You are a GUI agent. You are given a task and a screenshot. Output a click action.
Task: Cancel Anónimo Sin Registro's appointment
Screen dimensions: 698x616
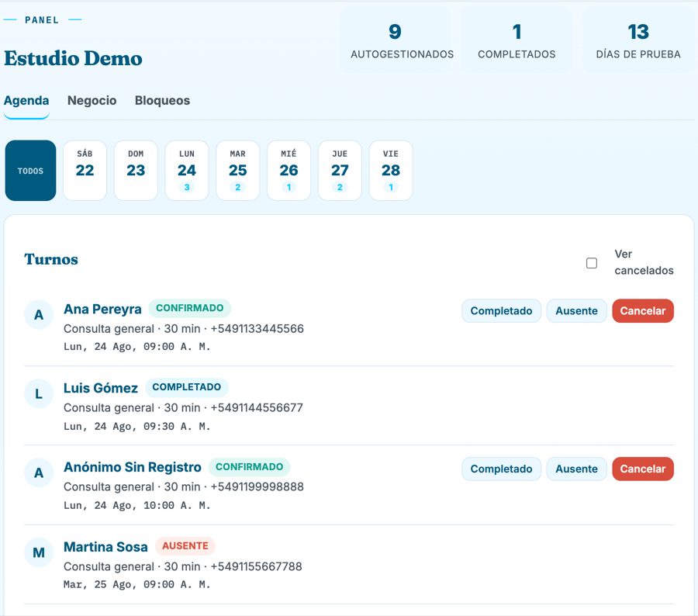(x=643, y=469)
